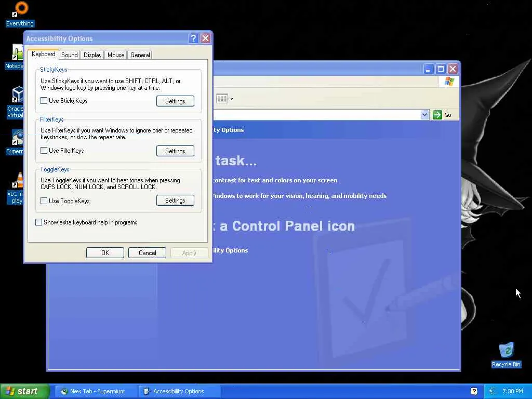This screenshot has height=399, width=532.
Task: Switch to the Sound tab
Action: coord(70,55)
